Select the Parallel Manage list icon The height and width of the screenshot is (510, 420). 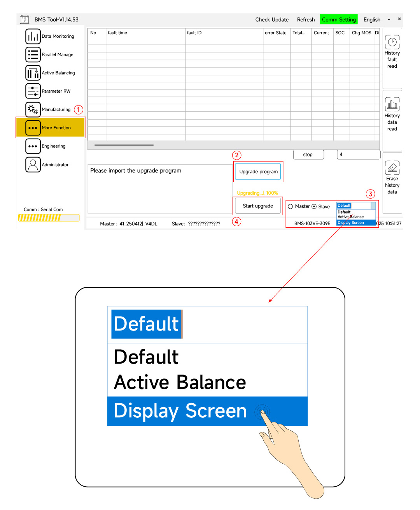tap(33, 55)
